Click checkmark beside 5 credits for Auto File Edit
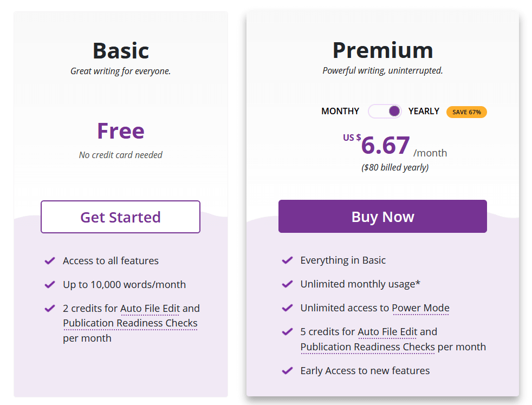Viewport: 532px width, 405px height. point(287,332)
